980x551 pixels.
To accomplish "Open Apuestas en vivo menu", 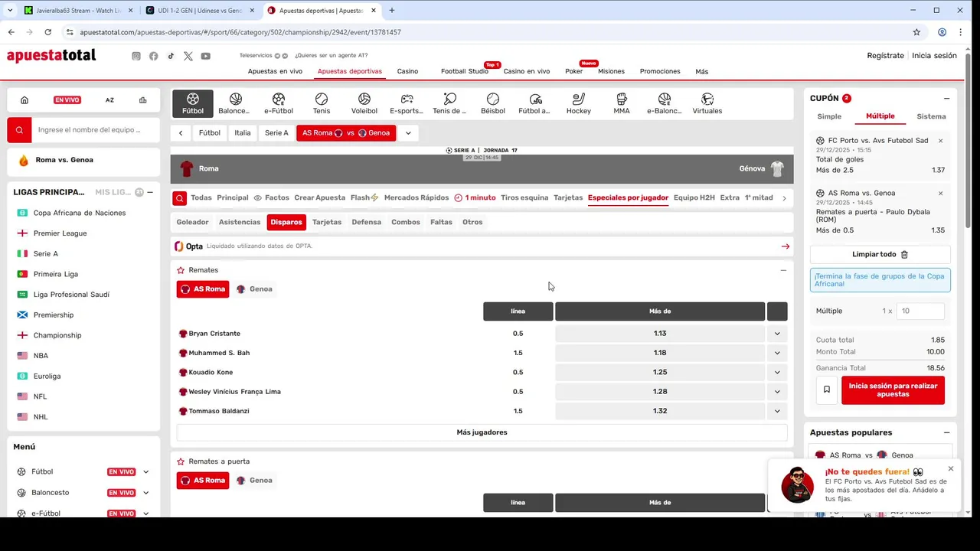I will [275, 71].
